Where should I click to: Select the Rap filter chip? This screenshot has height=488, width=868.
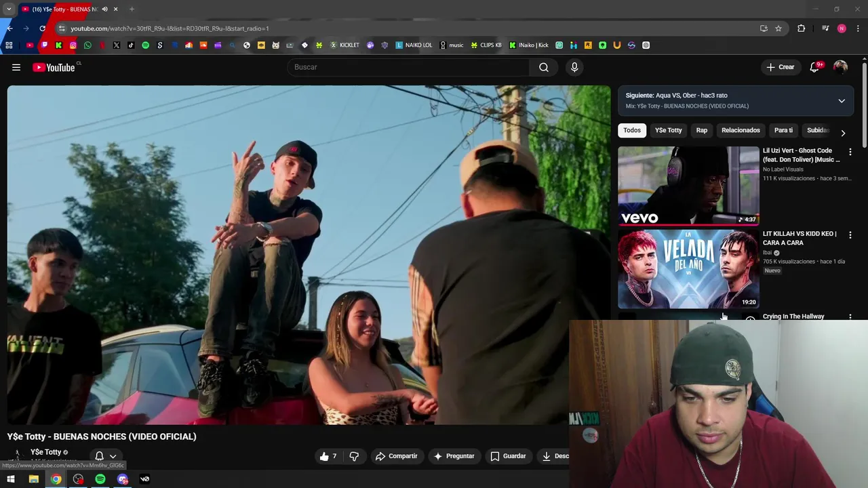coord(702,130)
